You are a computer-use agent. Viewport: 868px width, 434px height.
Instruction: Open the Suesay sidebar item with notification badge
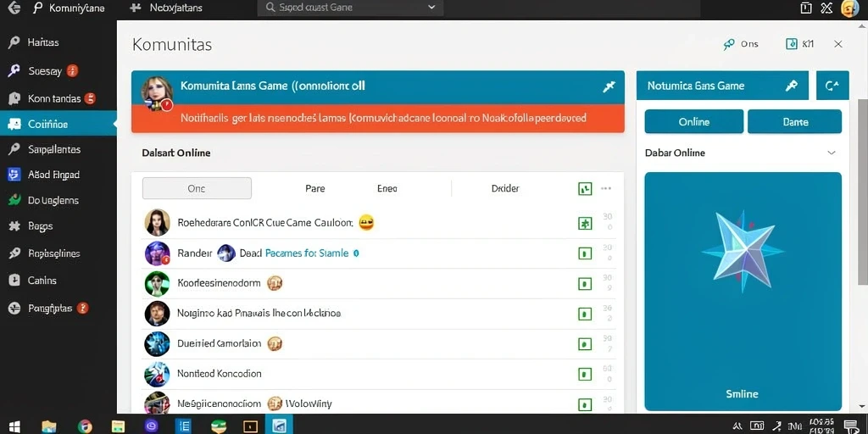[x=44, y=70]
